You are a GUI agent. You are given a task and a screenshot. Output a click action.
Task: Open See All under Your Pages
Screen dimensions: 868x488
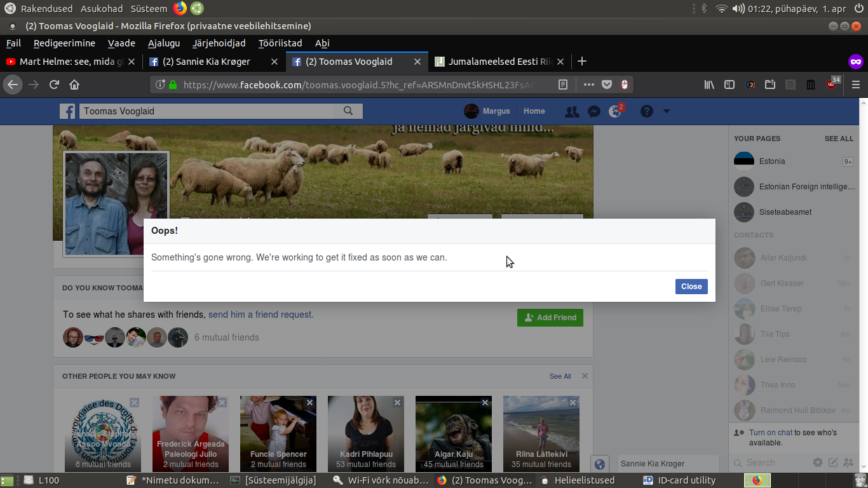click(x=839, y=139)
